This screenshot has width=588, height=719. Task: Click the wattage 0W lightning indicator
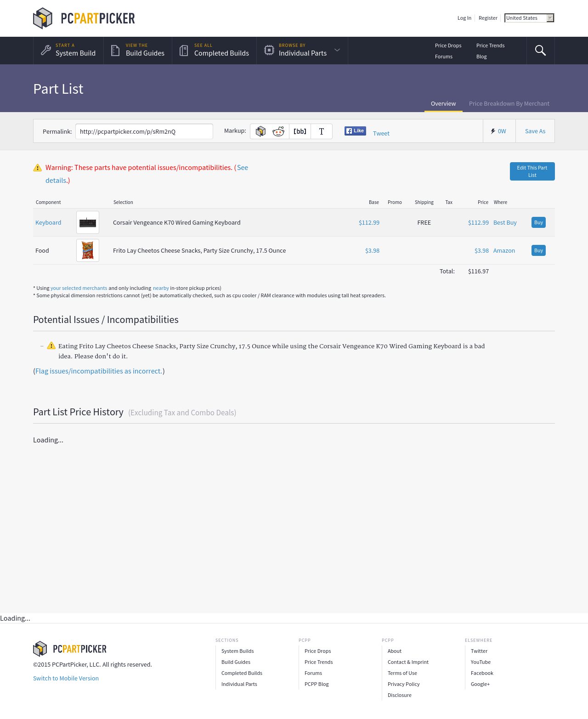[x=499, y=131]
